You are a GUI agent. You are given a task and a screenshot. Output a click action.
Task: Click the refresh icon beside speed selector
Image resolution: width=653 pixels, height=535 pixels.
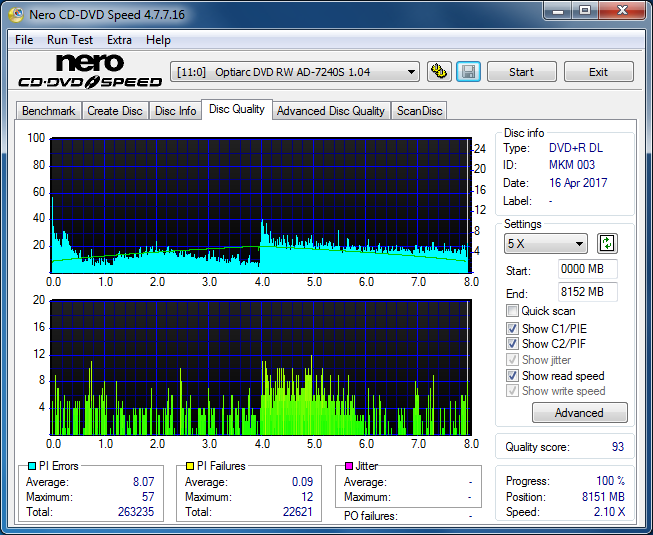click(x=607, y=244)
